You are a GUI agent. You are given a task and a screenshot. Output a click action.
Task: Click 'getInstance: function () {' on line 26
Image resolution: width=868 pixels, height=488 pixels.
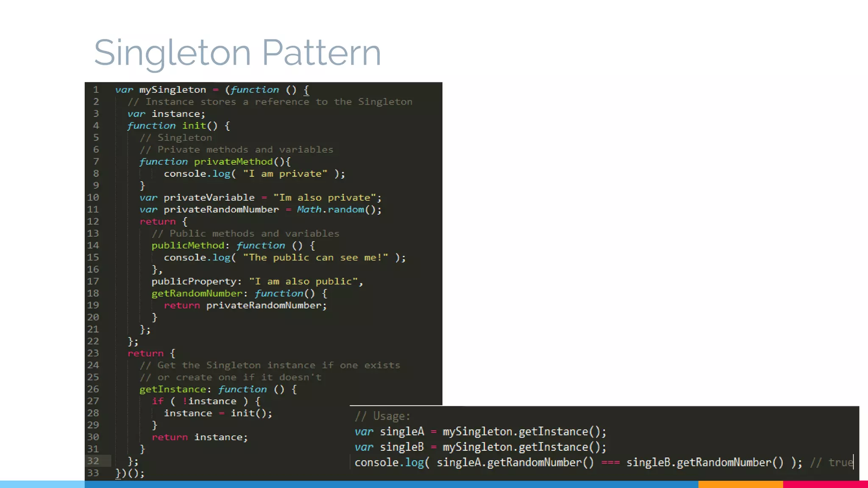tap(218, 389)
